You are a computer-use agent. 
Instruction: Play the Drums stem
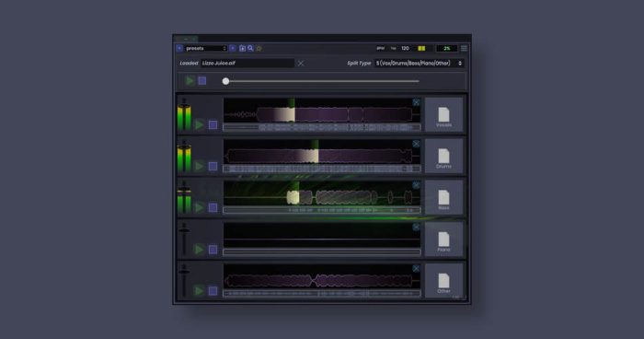pos(200,166)
